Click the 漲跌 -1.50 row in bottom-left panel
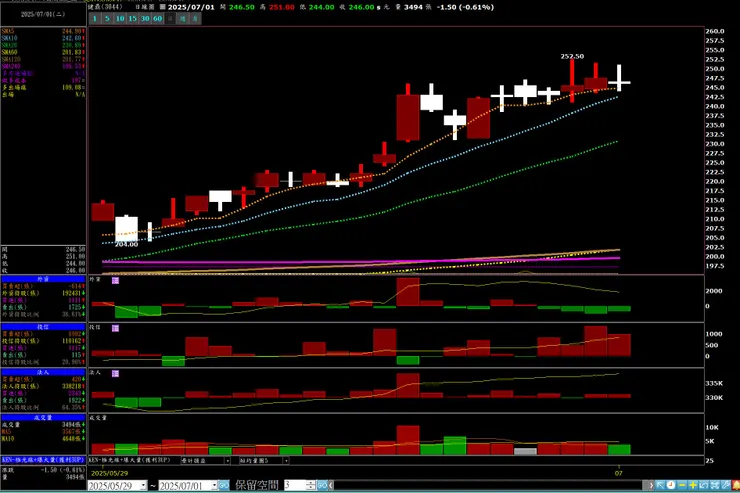Image resolution: width=740 pixels, height=493 pixels. click(43, 470)
